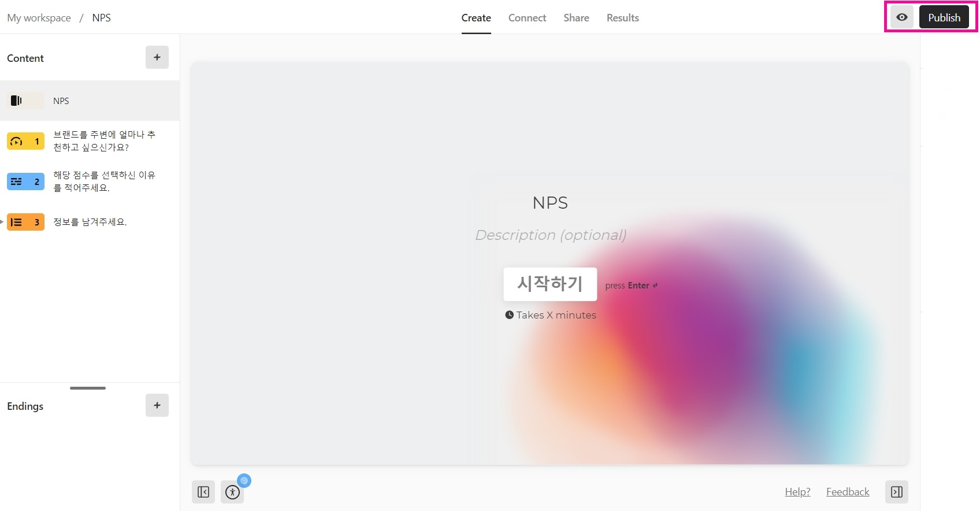
Task: Open the Feedback link
Action: tap(847, 492)
